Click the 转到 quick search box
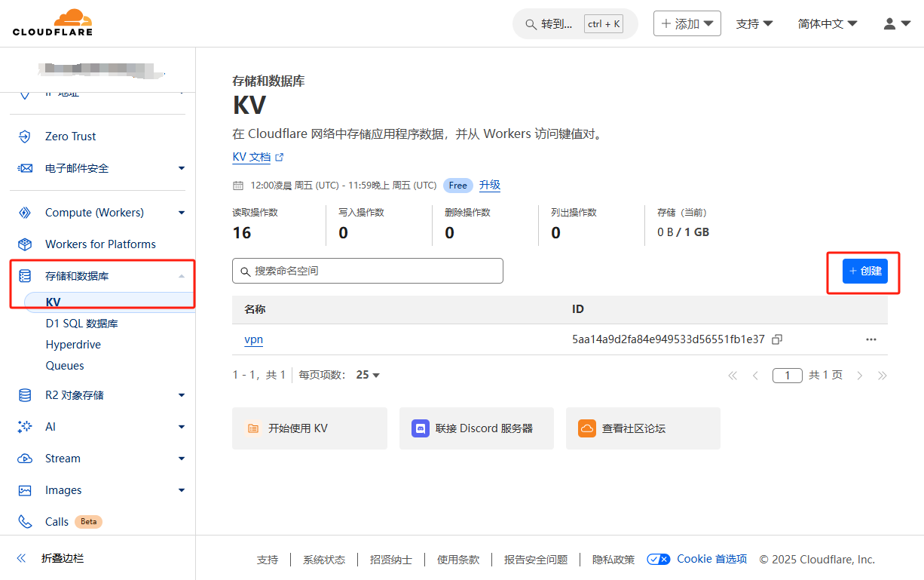The image size is (924, 580). point(575,24)
